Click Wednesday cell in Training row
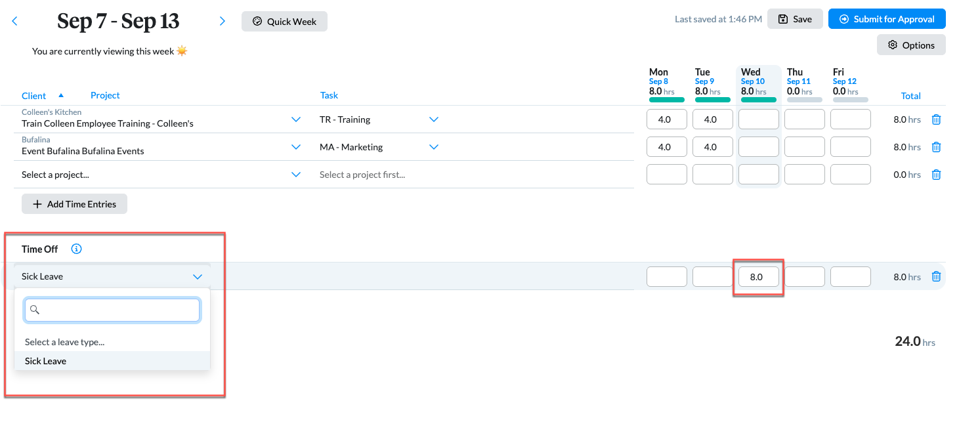The image size is (980, 422). 759,119
